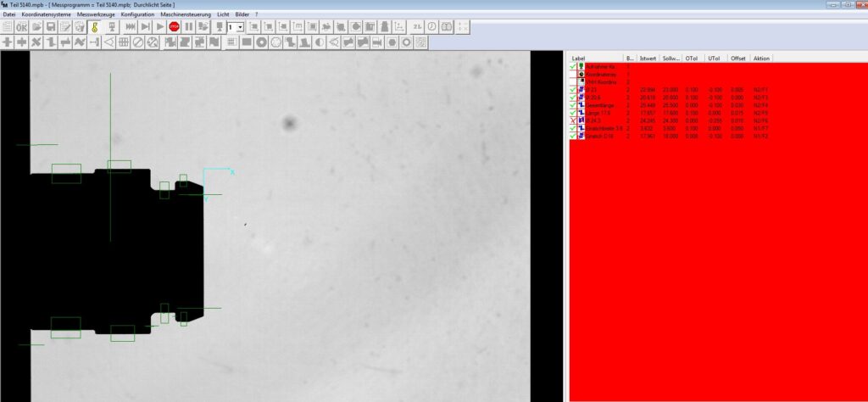Click the pause icon in toolbar
Image resolution: width=868 pixels, height=402 pixels.
click(188, 27)
